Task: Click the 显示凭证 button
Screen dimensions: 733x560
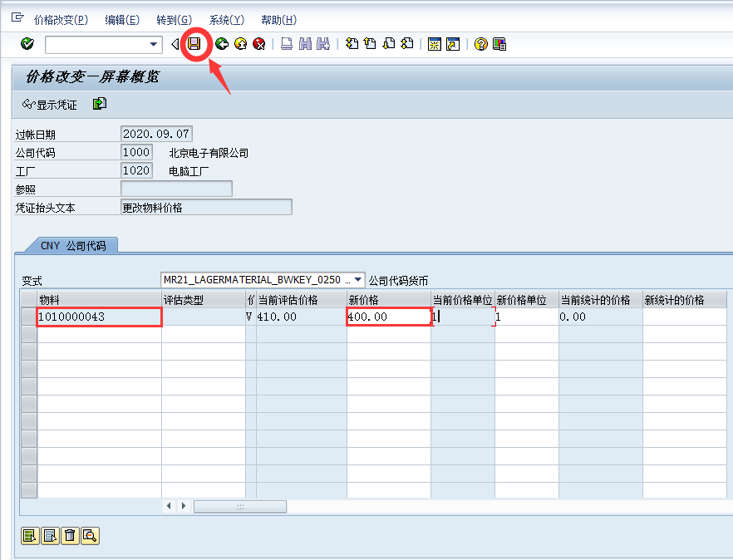Action: (x=51, y=104)
